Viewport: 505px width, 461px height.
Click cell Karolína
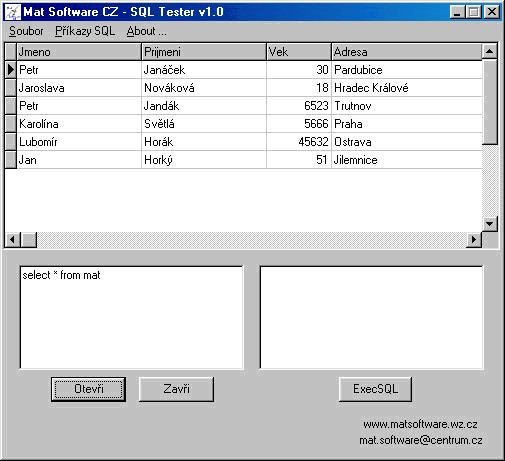[x=79, y=124]
